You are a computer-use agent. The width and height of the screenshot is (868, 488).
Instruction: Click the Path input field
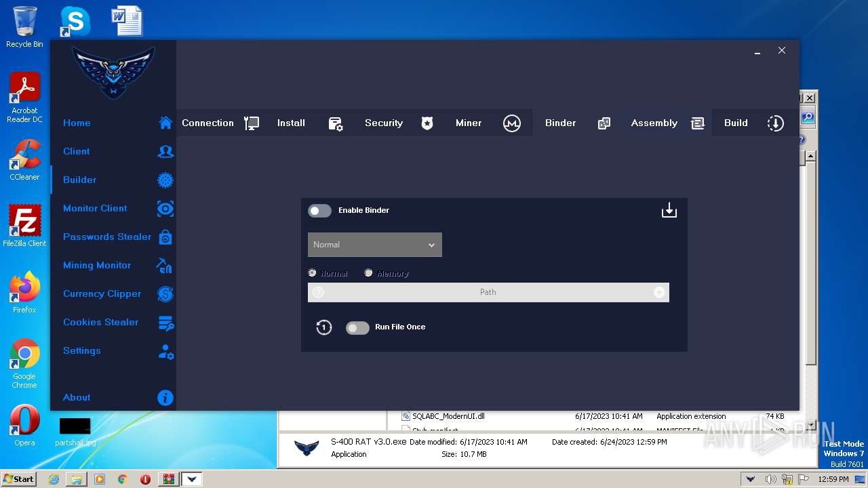click(488, 292)
